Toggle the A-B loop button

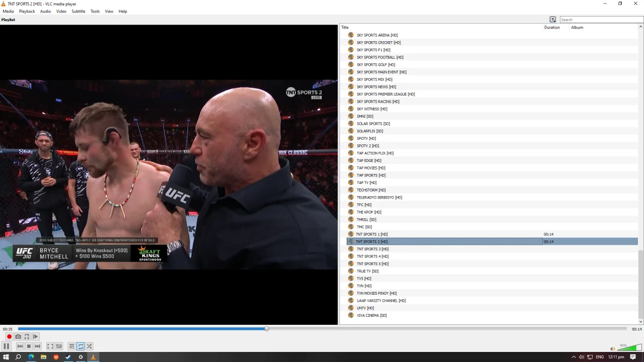(x=27, y=337)
